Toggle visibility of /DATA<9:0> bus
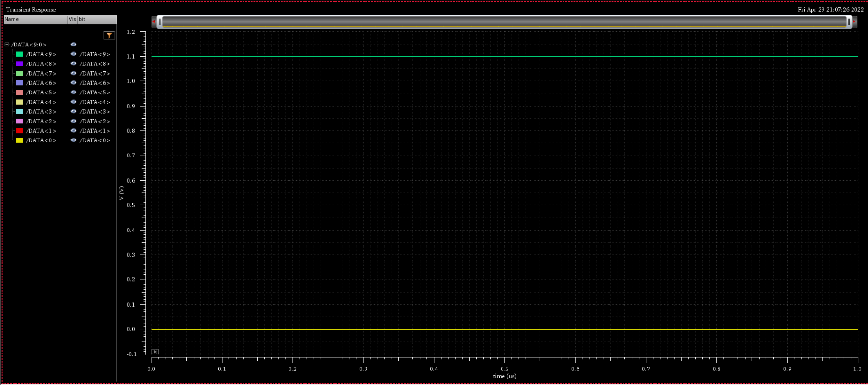Image resolution: width=868 pixels, height=385 pixels. 74,45
